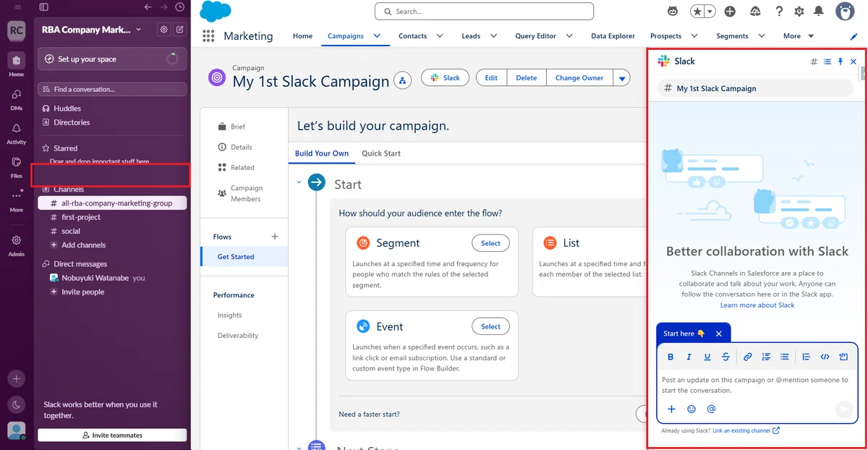This screenshot has width=868, height=450.
Task: Click Learn more about Slack link
Action: tap(757, 305)
